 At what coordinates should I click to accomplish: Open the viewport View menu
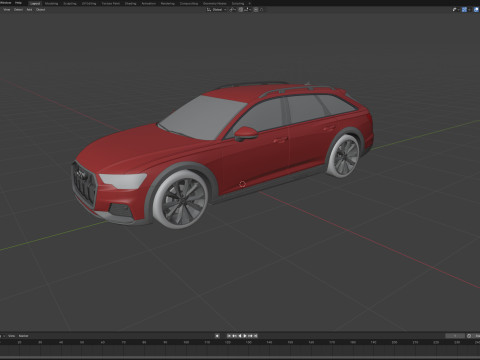(x=7, y=10)
